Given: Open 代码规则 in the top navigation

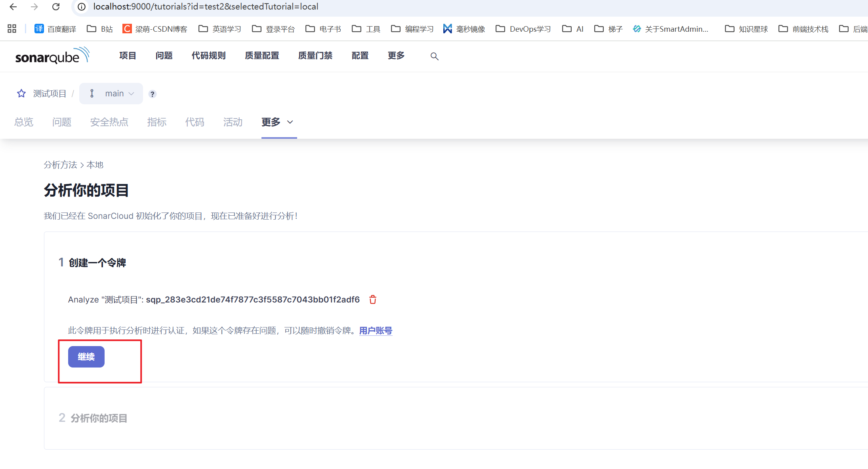Looking at the screenshot, I should coord(209,56).
